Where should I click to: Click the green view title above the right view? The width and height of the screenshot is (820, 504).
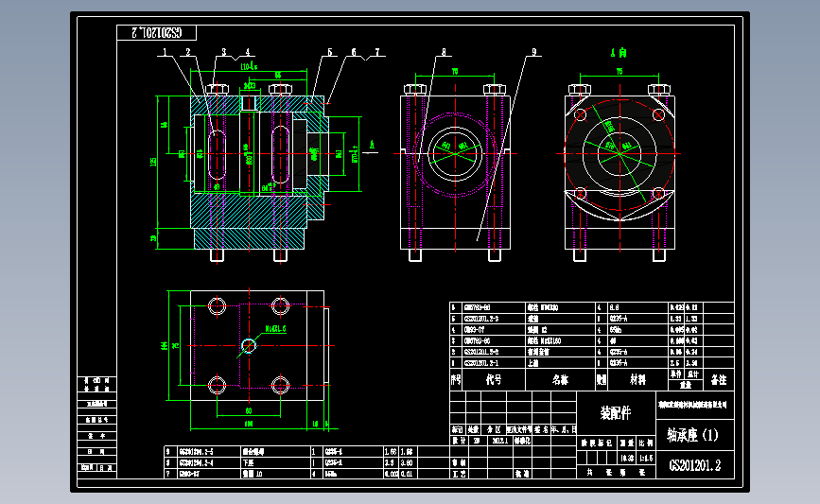pyautogui.click(x=619, y=53)
